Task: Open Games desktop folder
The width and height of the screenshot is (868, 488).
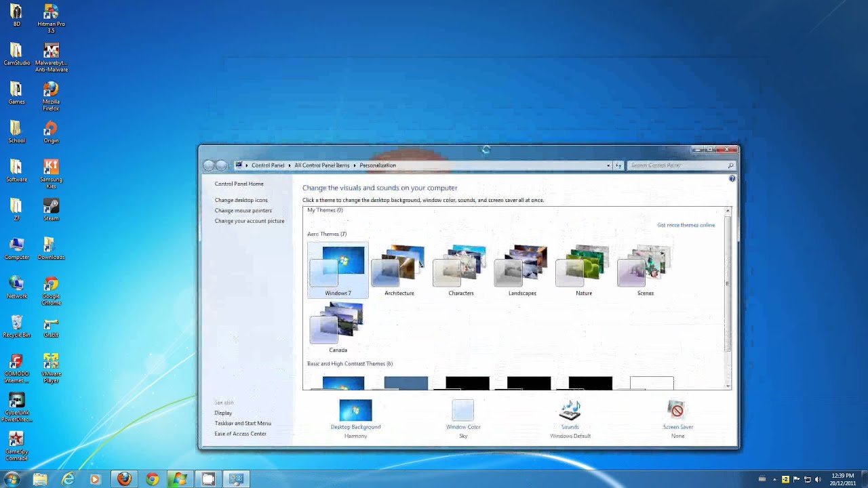Action: [x=16, y=94]
